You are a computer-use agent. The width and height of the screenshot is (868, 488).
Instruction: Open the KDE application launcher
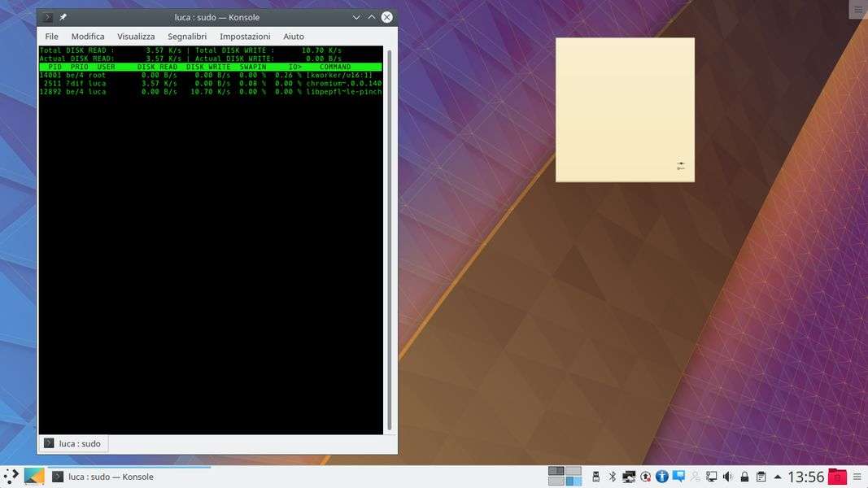point(11,477)
